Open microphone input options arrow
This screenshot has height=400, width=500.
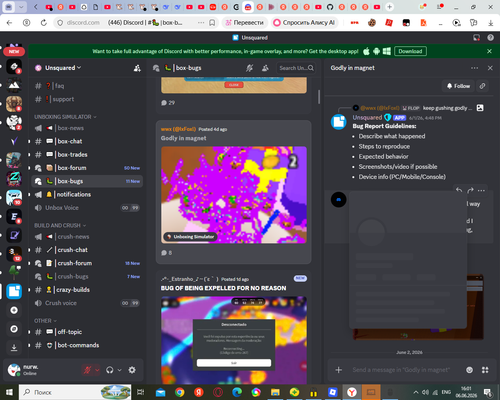tap(97, 370)
